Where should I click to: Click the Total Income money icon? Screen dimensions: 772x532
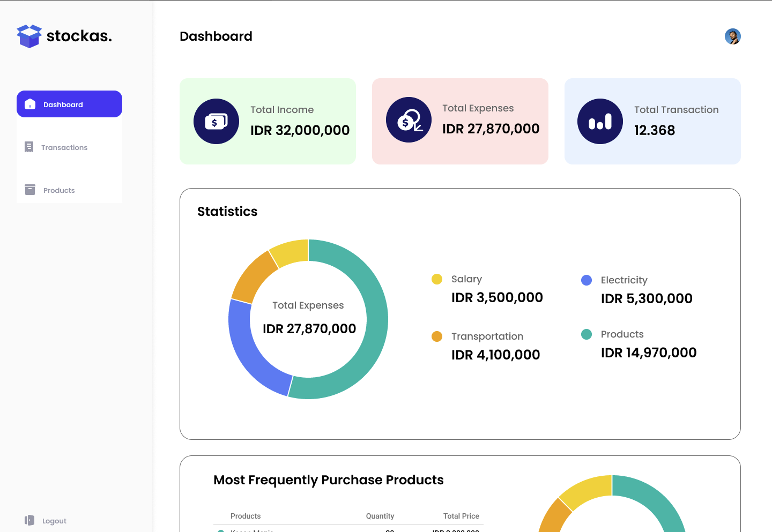pos(216,122)
